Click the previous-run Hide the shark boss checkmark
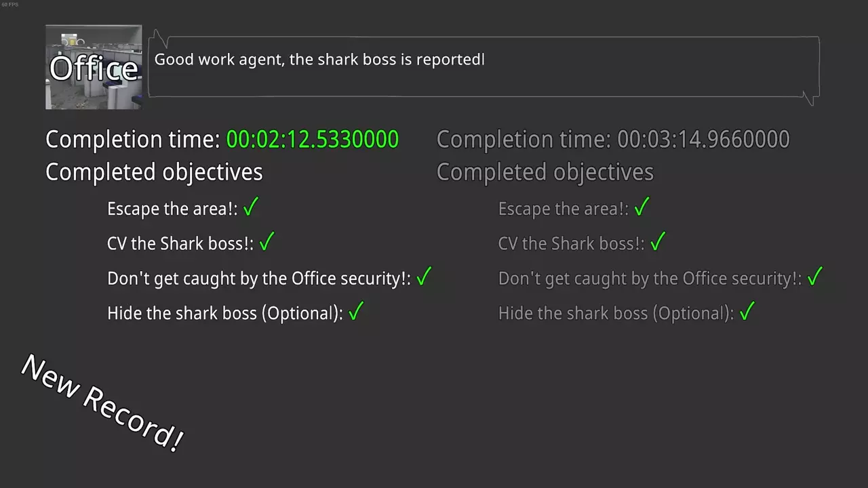This screenshot has width=868, height=488. 747,312
